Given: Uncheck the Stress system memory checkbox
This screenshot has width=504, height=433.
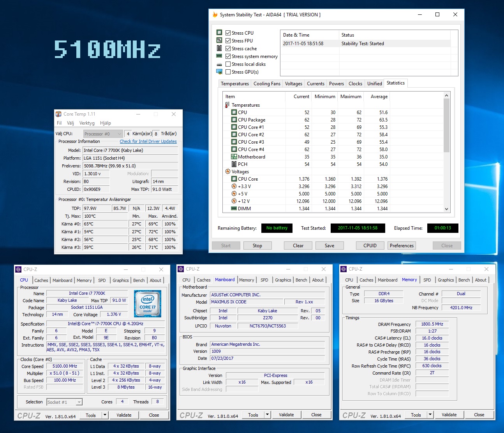Looking at the screenshot, I should [228, 56].
